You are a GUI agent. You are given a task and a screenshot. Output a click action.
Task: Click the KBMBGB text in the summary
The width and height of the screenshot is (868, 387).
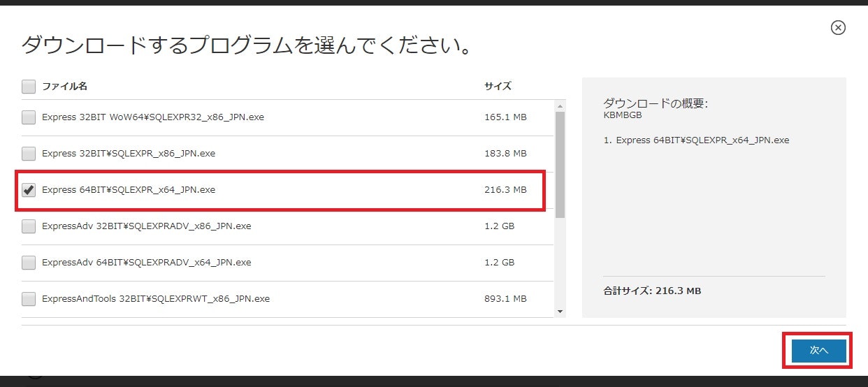click(x=622, y=115)
